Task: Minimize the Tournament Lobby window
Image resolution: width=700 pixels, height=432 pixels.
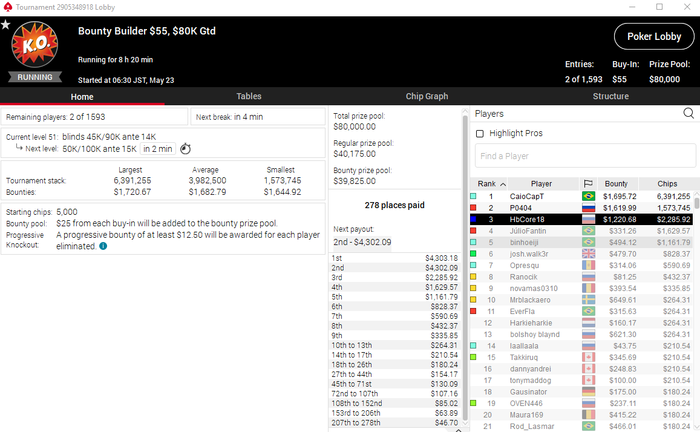Action: pos(632,7)
